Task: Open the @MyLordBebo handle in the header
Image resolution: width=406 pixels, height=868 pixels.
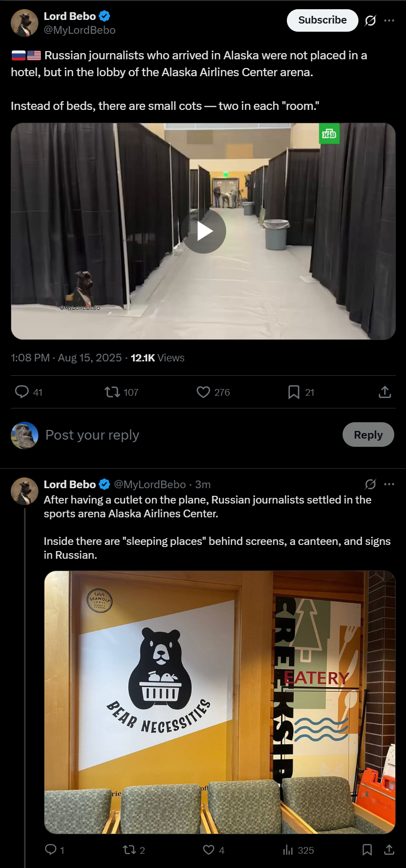Action: click(x=80, y=30)
